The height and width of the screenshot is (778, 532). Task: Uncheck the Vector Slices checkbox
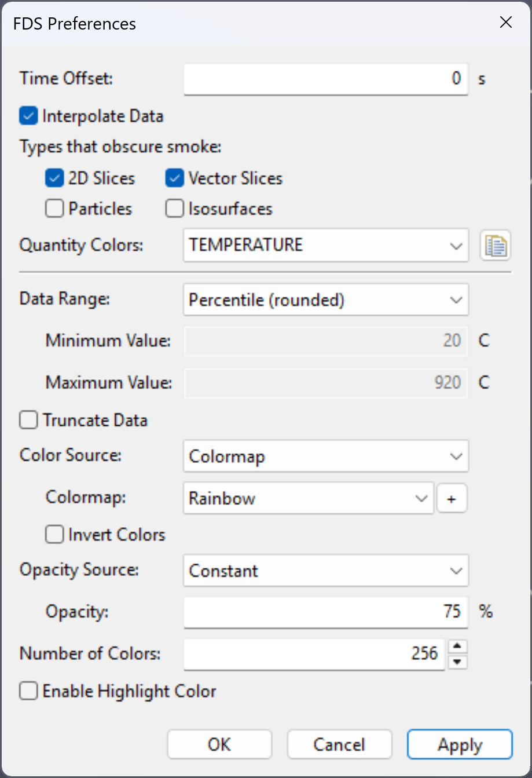pos(174,178)
